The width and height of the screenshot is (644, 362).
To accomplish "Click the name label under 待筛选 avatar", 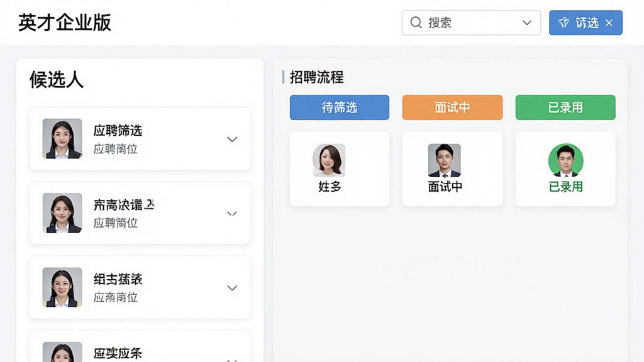I will (x=330, y=187).
